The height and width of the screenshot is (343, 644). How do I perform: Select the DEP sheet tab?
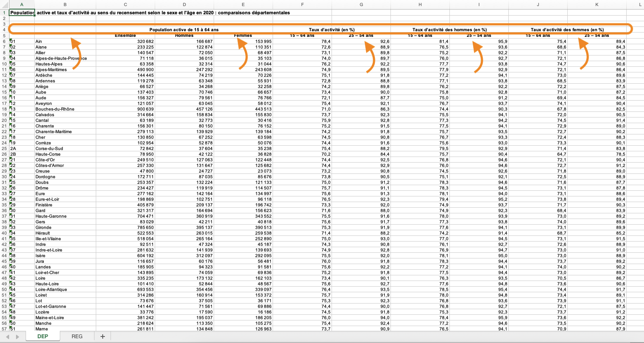[42, 336]
